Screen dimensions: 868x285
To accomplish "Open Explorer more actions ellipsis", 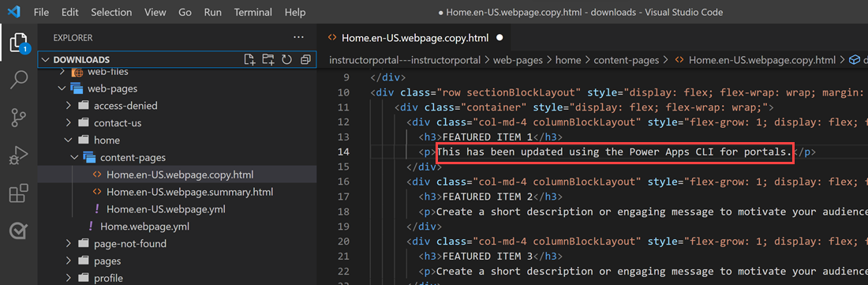I will [298, 38].
